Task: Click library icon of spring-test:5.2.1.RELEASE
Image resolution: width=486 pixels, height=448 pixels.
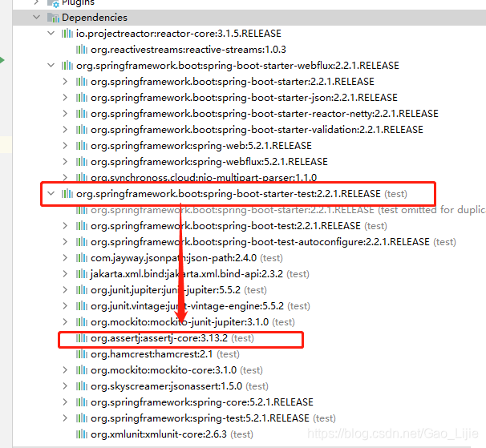Action: (x=82, y=418)
